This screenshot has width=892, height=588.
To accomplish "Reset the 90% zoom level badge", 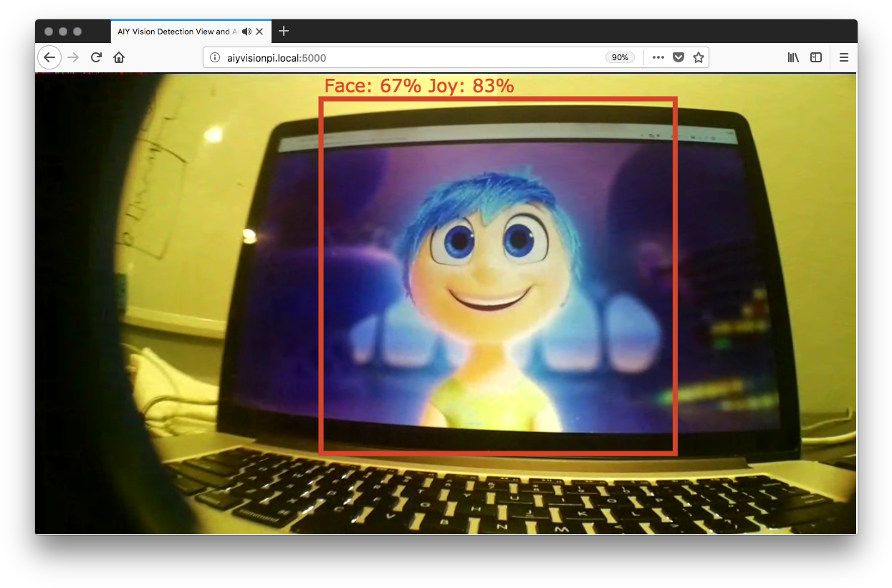I will (620, 57).
